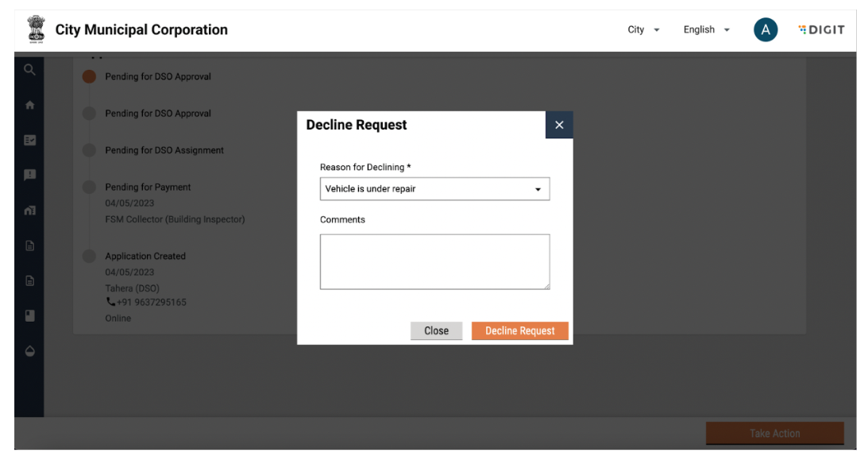This screenshot has height=460, width=868.
Task: Click the user avatar 'A' icon
Action: tap(765, 30)
